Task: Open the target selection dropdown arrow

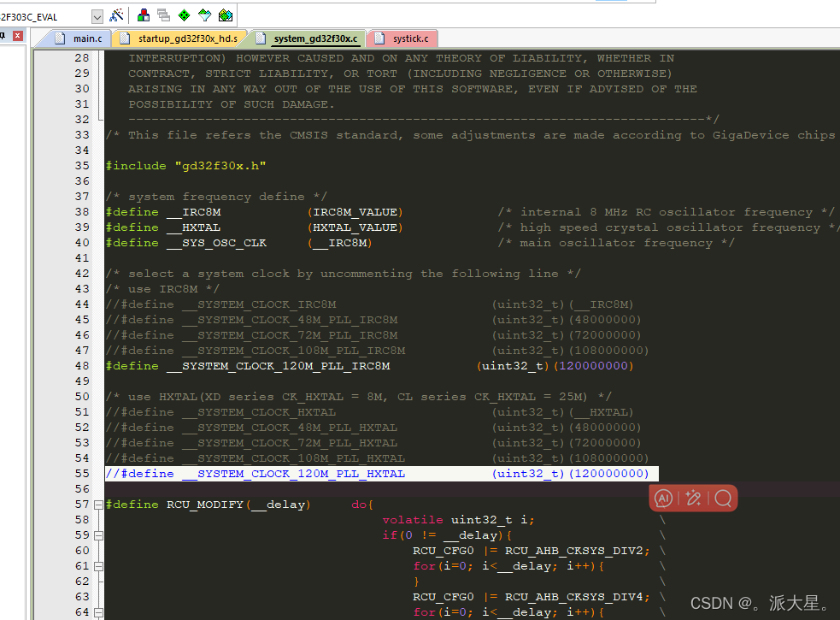Action: 97,15
